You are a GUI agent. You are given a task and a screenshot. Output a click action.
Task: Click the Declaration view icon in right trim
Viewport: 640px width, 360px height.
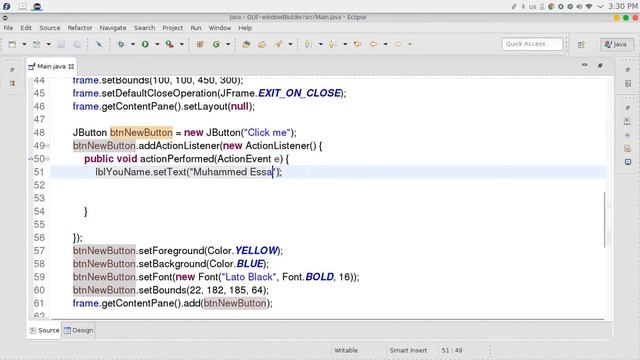pyautogui.click(x=628, y=149)
